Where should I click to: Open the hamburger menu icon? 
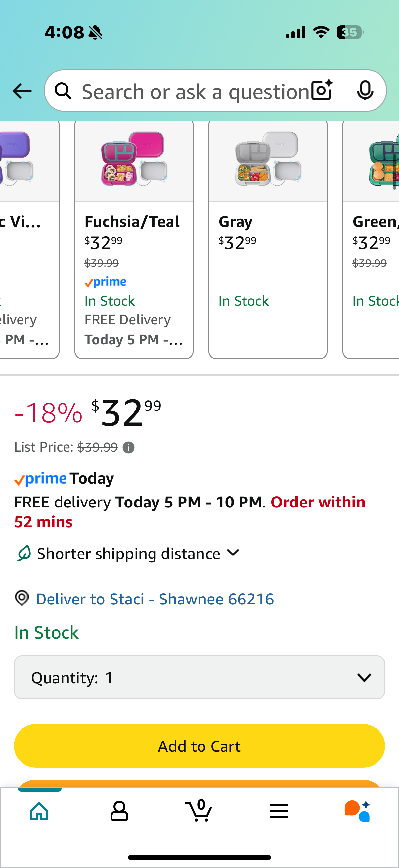[279, 811]
